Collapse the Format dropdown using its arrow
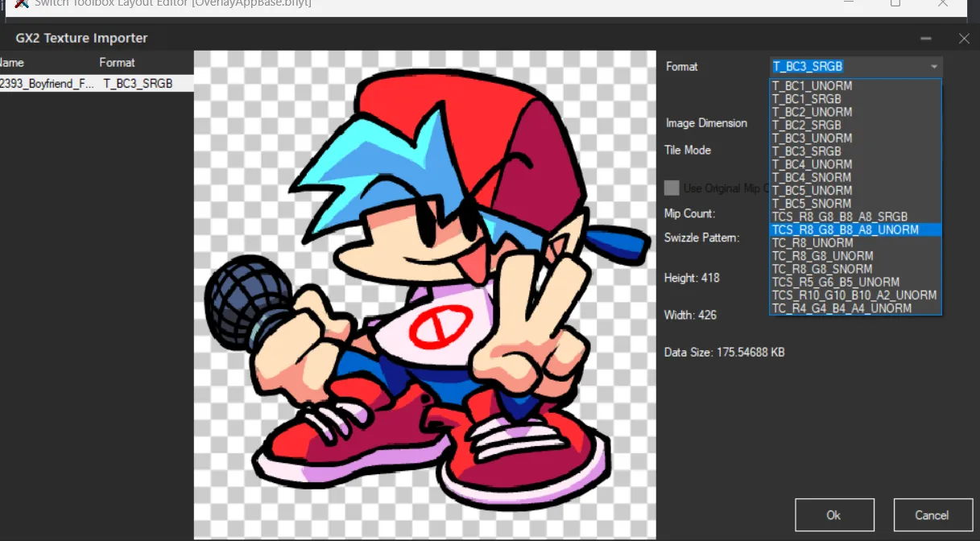The width and height of the screenshot is (980, 541). (934, 67)
